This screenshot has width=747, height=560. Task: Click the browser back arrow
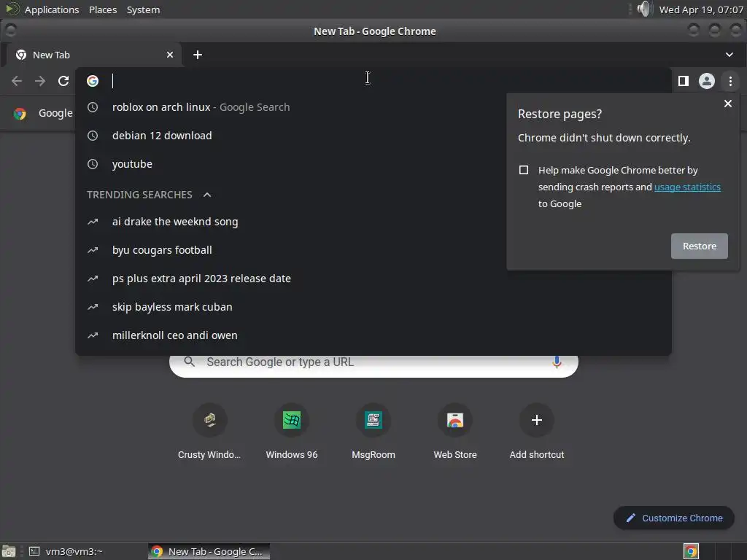click(17, 81)
